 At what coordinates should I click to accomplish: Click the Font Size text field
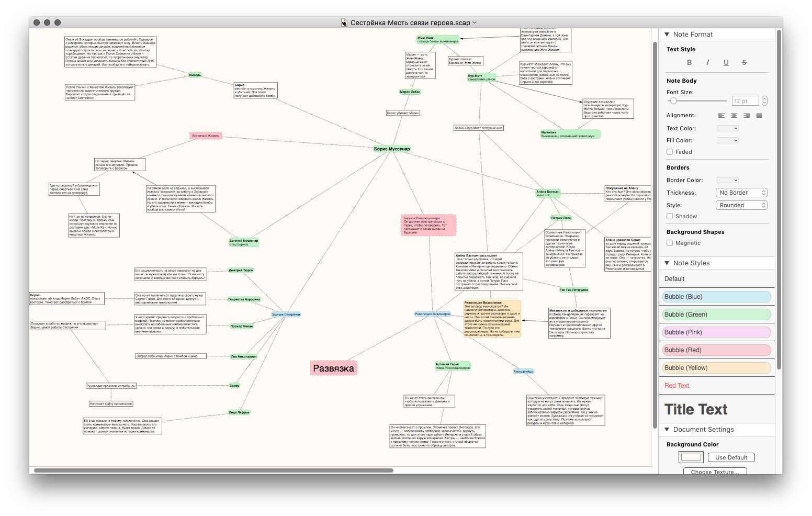(x=744, y=101)
